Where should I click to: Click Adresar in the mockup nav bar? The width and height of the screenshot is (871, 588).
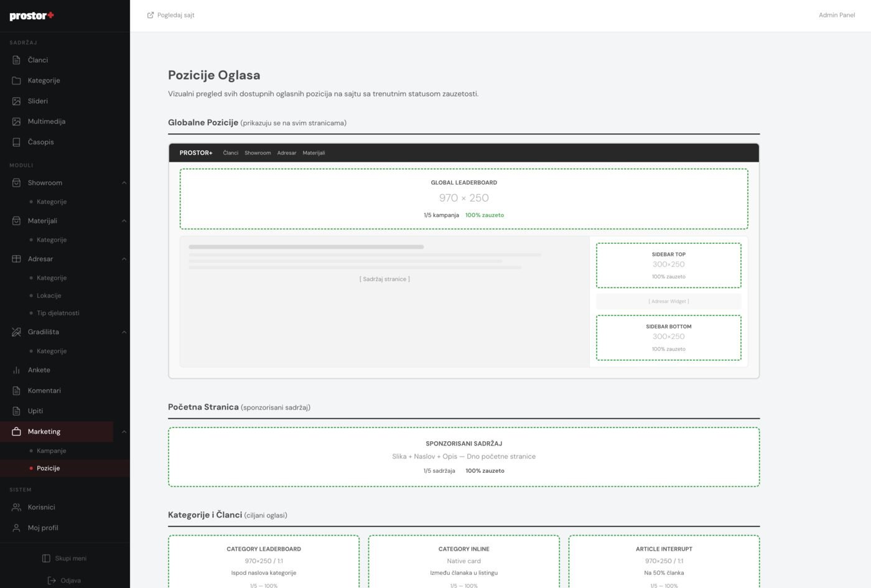pyautogui.click(x=287, y=152)
